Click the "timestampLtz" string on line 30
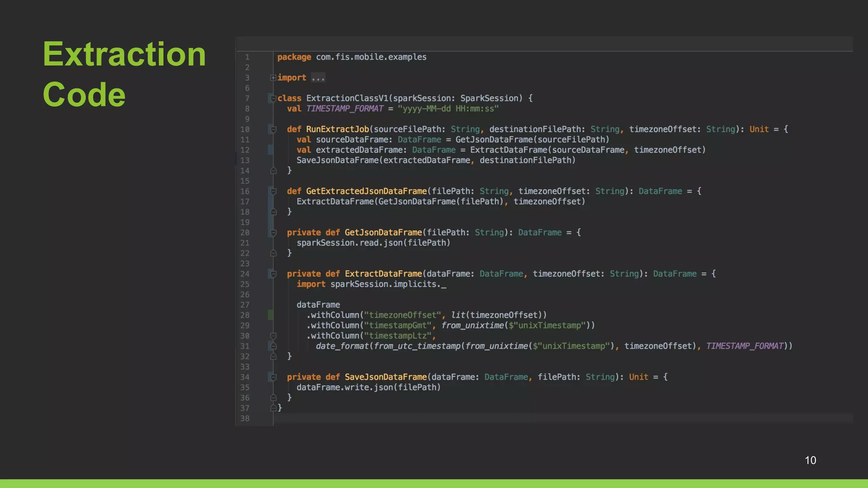This screenshot has width=868, height=488. click(398, 336)
